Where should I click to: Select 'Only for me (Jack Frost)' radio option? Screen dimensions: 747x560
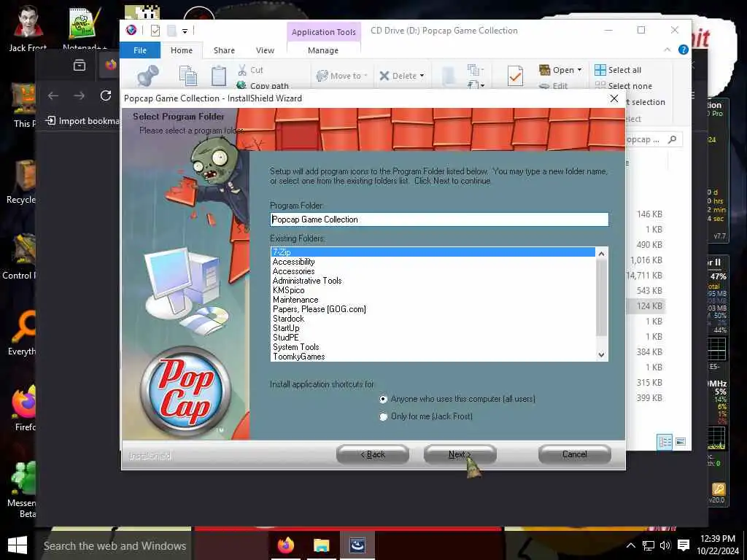pos(384,416)
